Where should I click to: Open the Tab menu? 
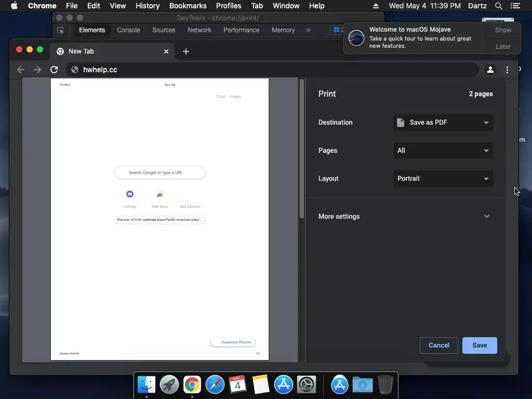tap(257, 6)
